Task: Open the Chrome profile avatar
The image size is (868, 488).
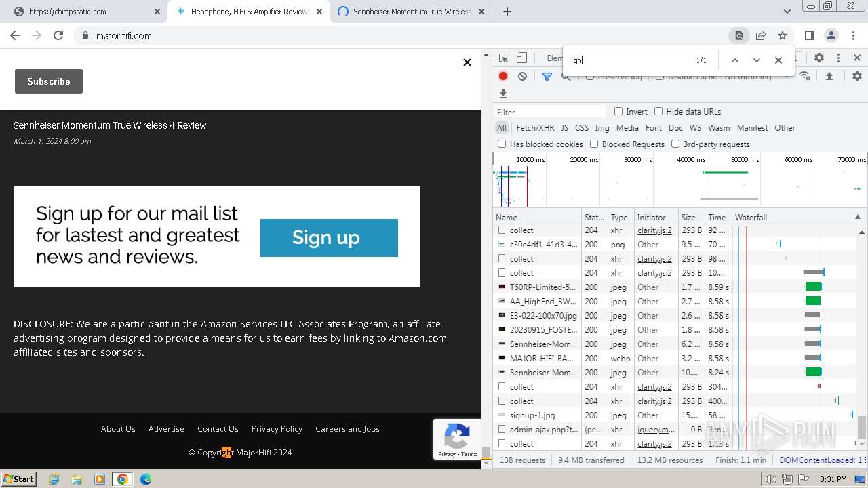Action: pyautogui.click(x=831, y=35)
